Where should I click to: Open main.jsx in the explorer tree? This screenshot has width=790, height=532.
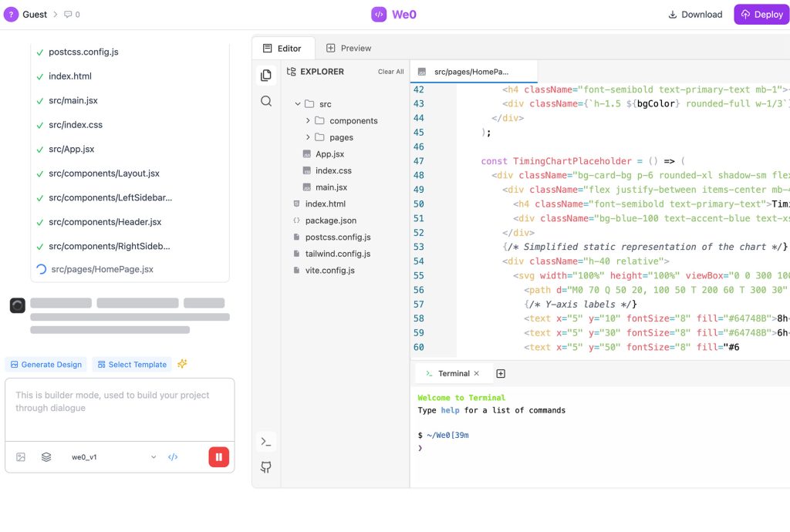click(331, 187)
